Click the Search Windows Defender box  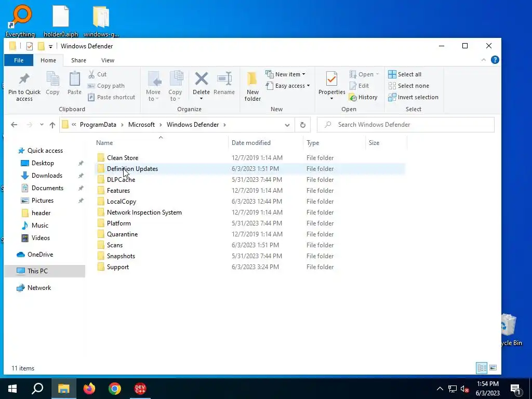pos(405,125)
